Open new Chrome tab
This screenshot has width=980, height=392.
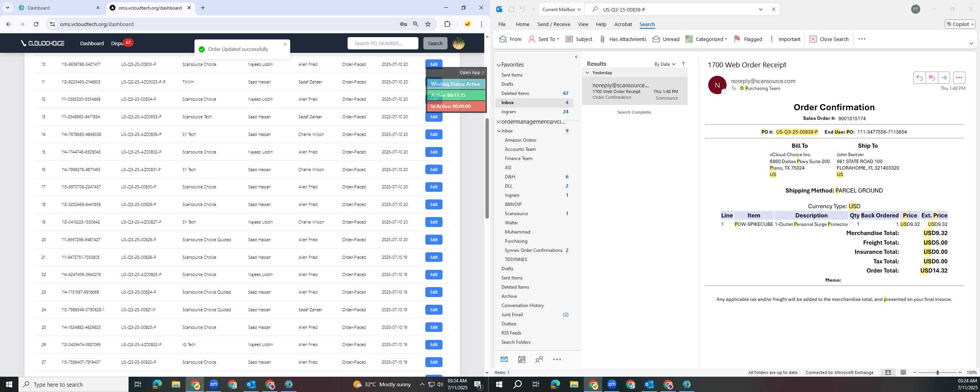[203, 8]
